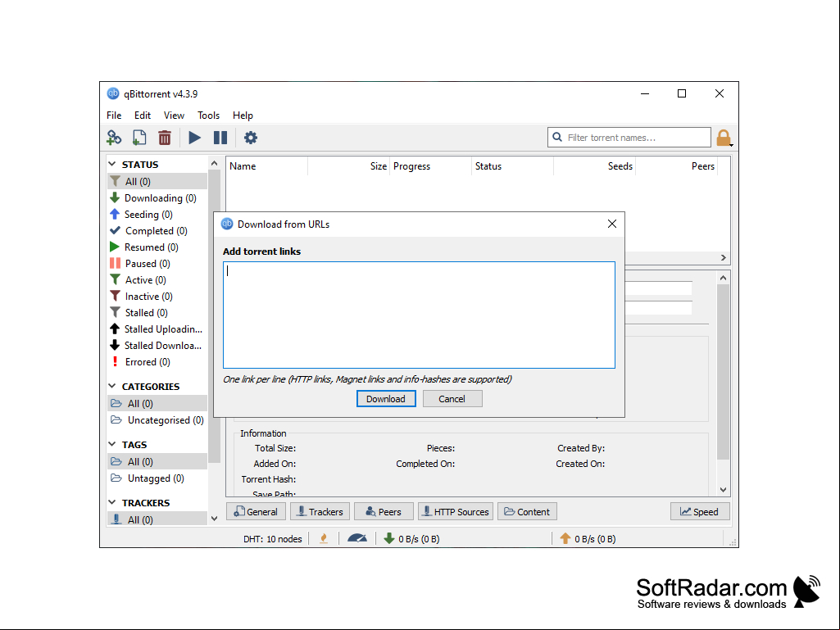Click the magnifier icon in filter box
840x630 pixels.
coord(557,137)
